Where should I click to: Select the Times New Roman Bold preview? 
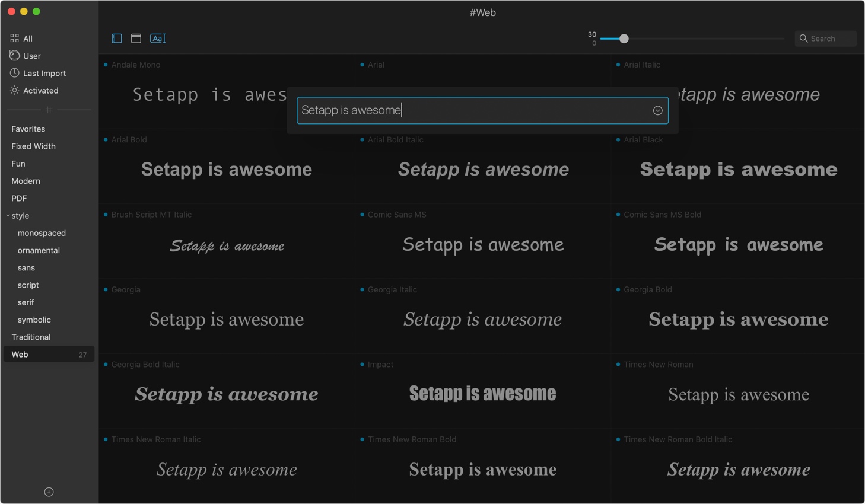[x=483, y=470]
